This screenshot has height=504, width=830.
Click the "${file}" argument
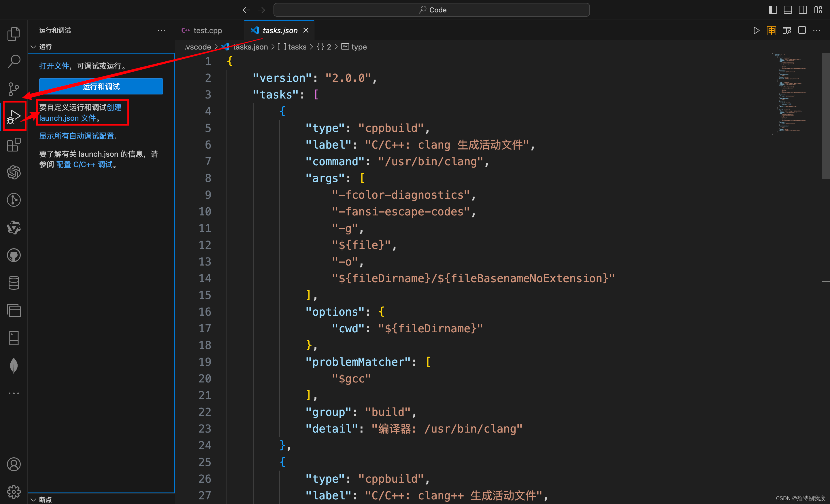[361, 245]
